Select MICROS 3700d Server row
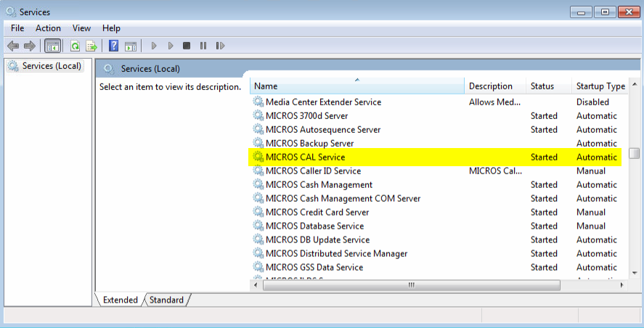This screenshot has height=328, width=644. (x=439, y=116)
